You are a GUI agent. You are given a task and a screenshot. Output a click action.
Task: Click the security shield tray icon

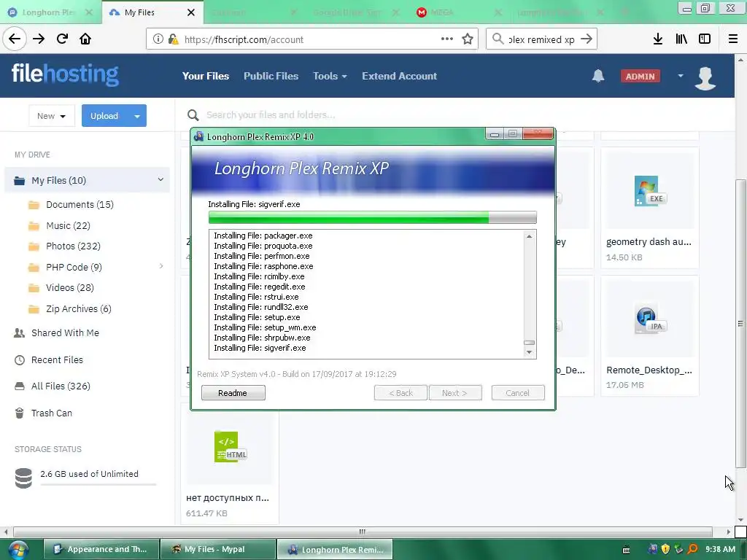point(665,549)
